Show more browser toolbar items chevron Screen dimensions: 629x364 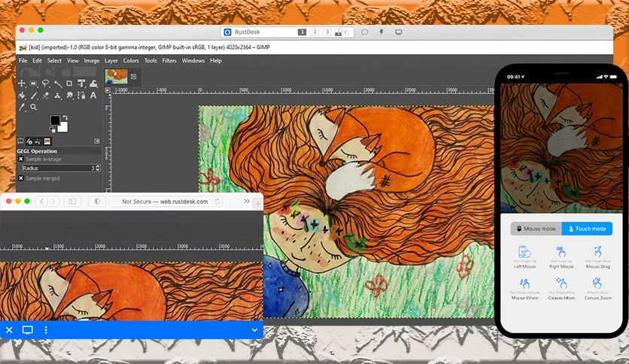(247, 202)
